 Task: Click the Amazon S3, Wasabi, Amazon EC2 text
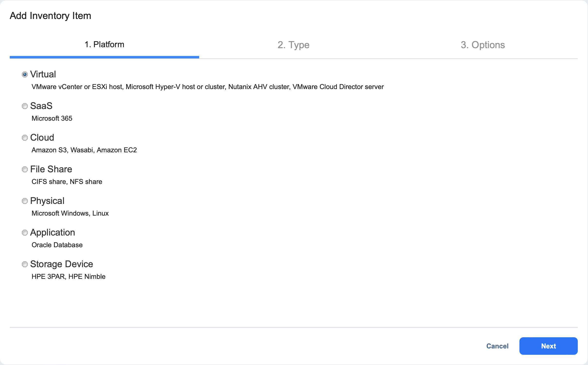pyautogui.click(x=84, y=150)
